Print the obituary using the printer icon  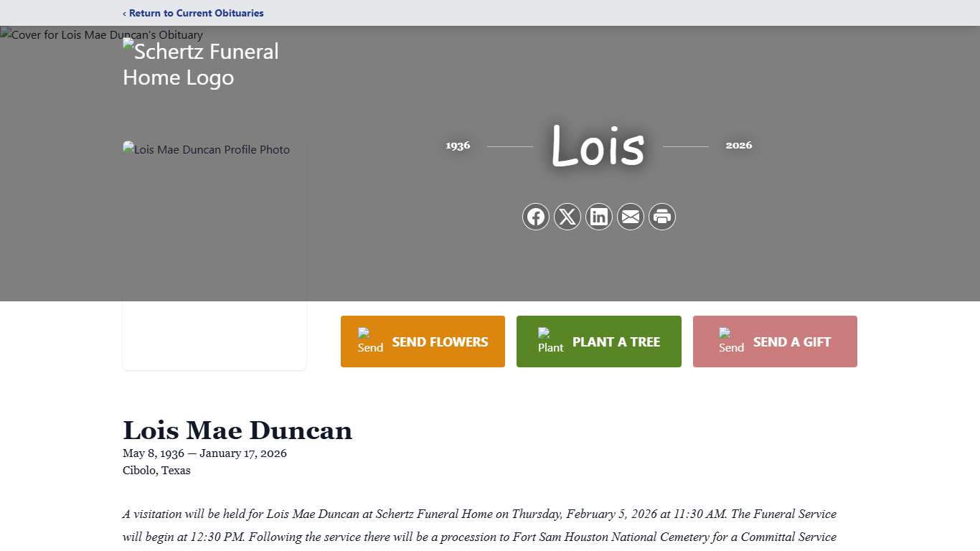(x=661, y=217)
